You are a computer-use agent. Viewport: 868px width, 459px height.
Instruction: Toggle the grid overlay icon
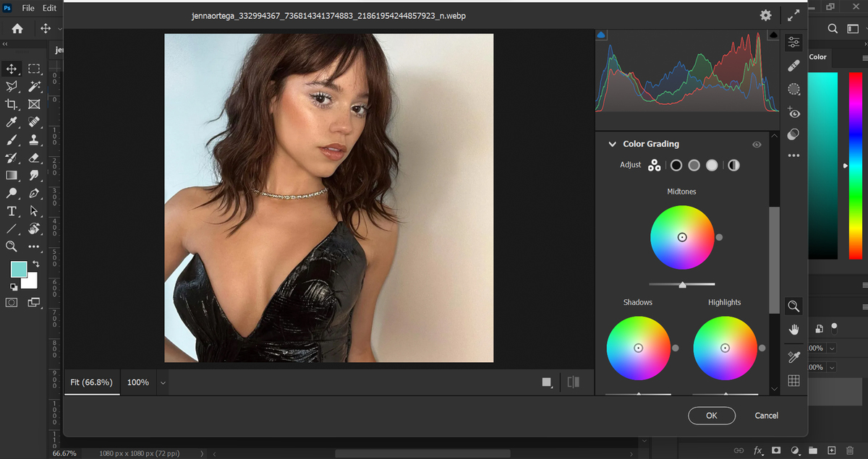click(793, 381)
